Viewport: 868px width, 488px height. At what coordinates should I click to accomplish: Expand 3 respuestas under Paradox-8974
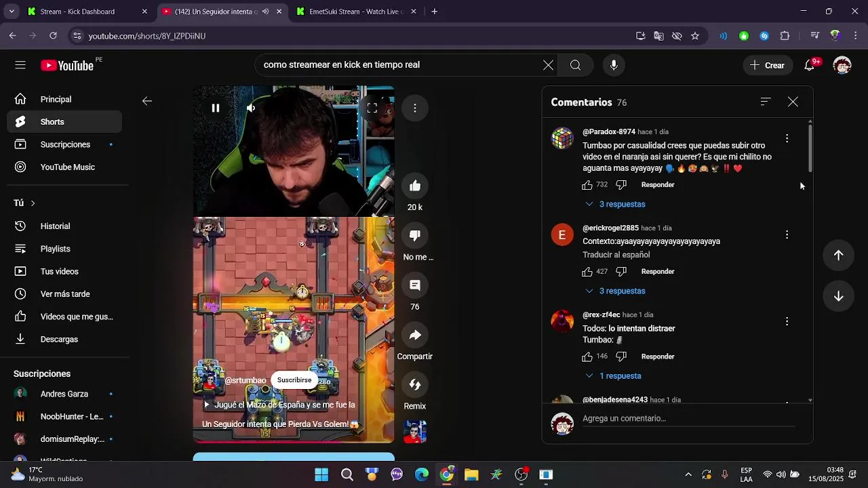(615, 204)
